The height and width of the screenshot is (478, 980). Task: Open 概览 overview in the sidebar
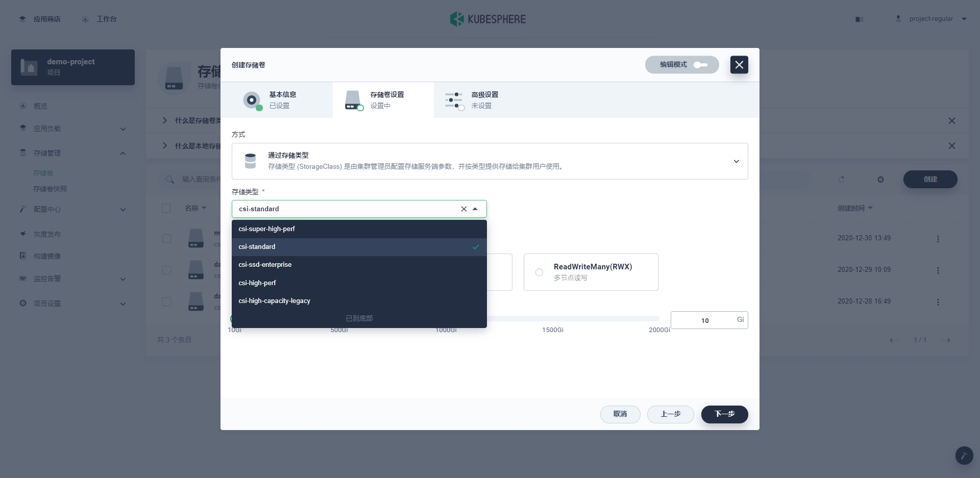40,106
